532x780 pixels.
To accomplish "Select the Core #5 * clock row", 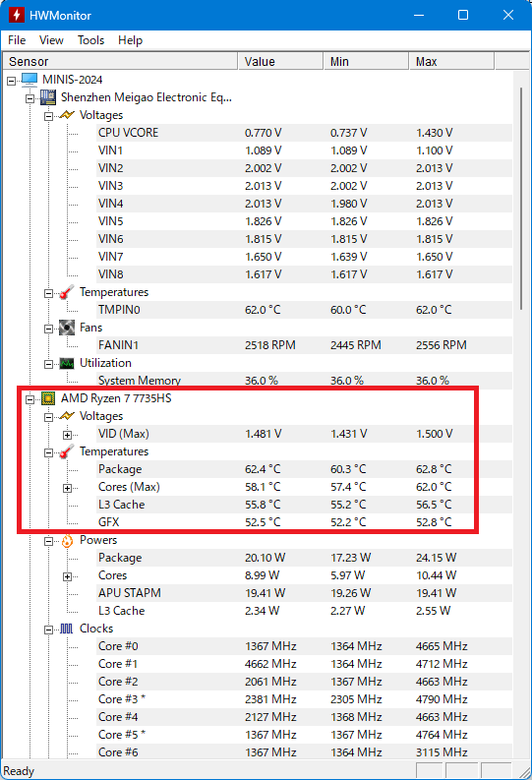I will pyautogui.click(x=304, y=735).
